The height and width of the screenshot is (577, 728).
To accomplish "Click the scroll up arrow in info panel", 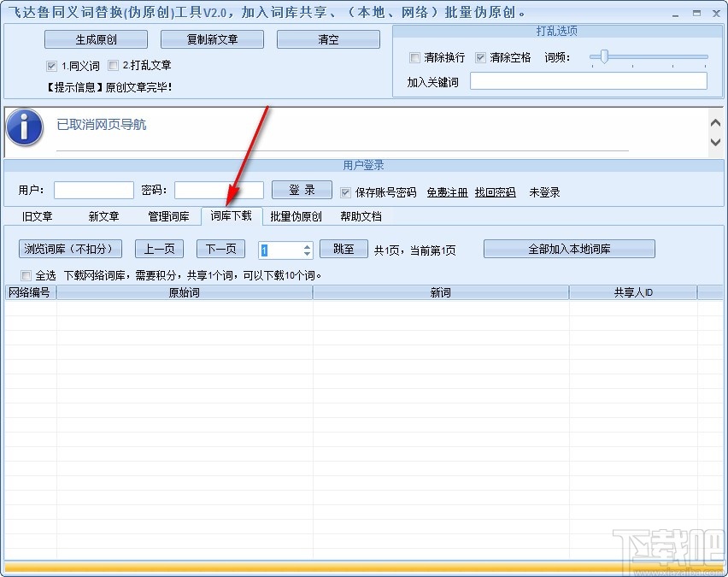I will tap(715, 122).
